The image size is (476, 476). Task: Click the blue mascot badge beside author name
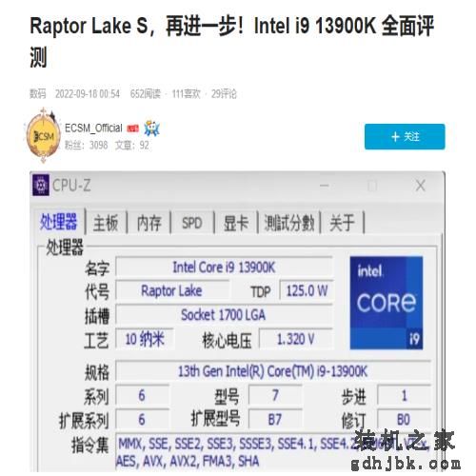click(x=151, y=129)
